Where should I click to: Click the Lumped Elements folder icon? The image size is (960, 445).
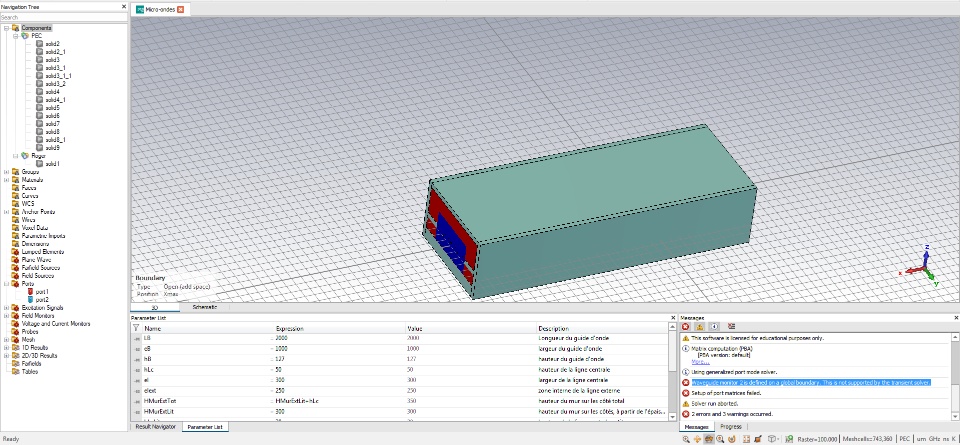point(15,252)
